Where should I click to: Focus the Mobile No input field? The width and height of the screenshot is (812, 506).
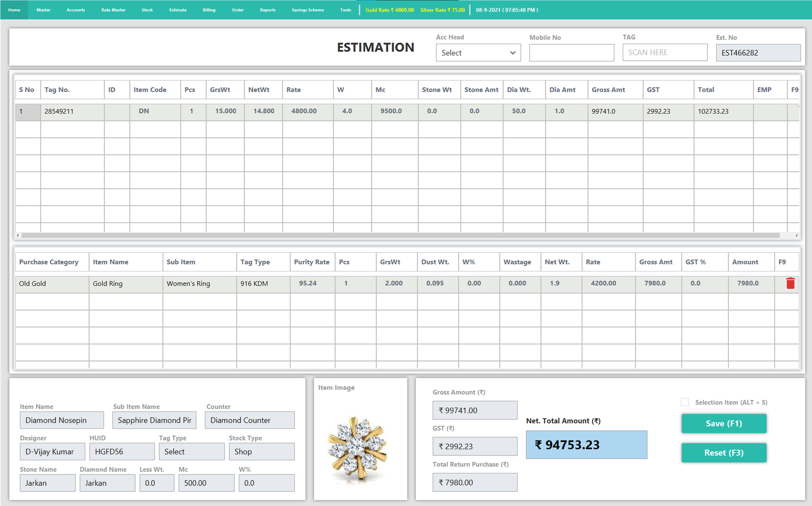[x=571, y=53]
